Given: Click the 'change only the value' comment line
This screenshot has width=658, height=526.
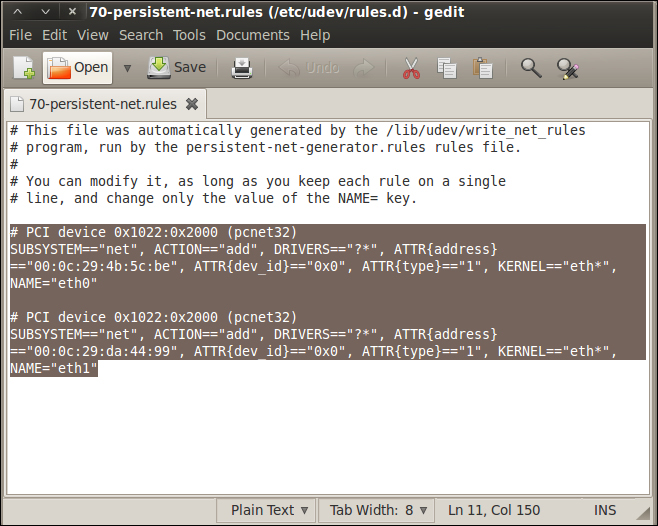Looking at the screenshot, I should (214, 198).
